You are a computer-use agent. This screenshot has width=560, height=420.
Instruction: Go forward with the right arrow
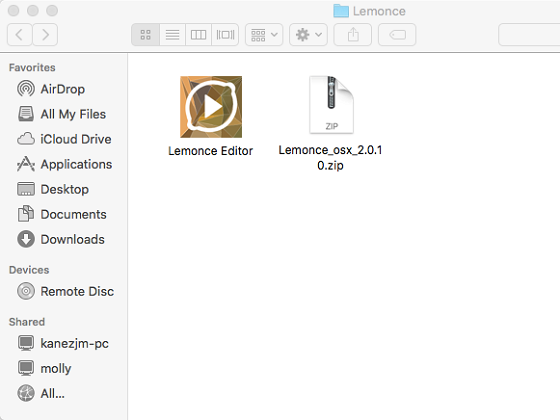click(x=45, y=35)
